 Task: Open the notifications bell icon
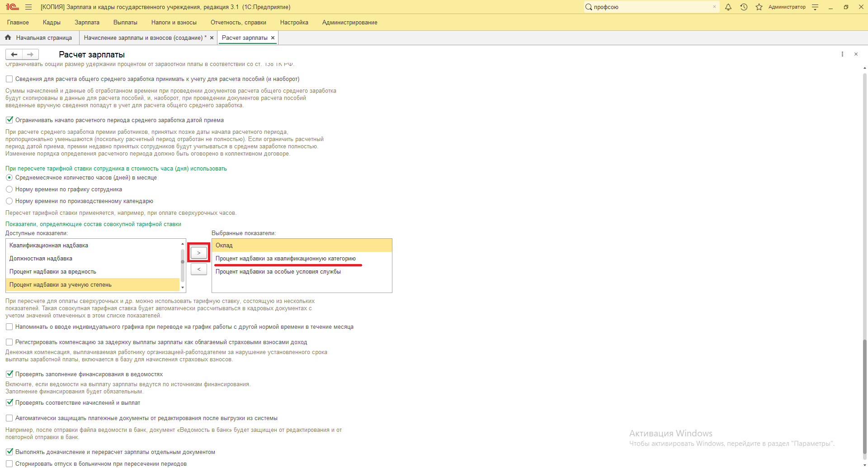(x=728, y=7)
